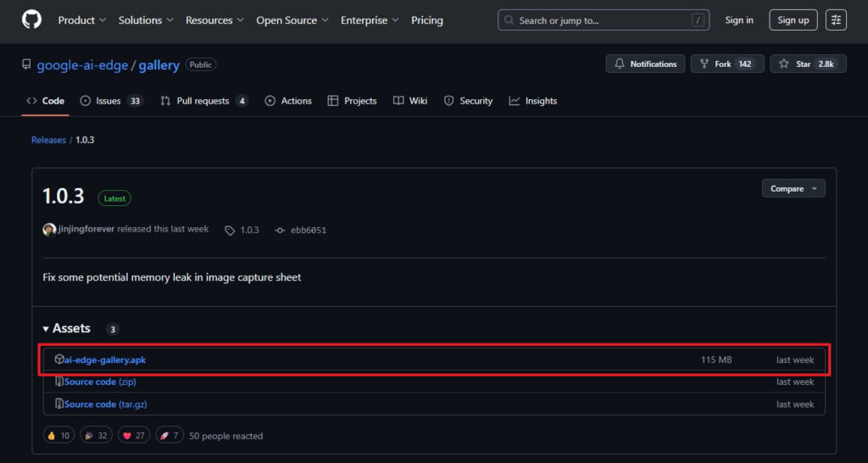Click the rocket reaction
The height and width of the screenshot is (463, 868).
(x=167, y=435)
